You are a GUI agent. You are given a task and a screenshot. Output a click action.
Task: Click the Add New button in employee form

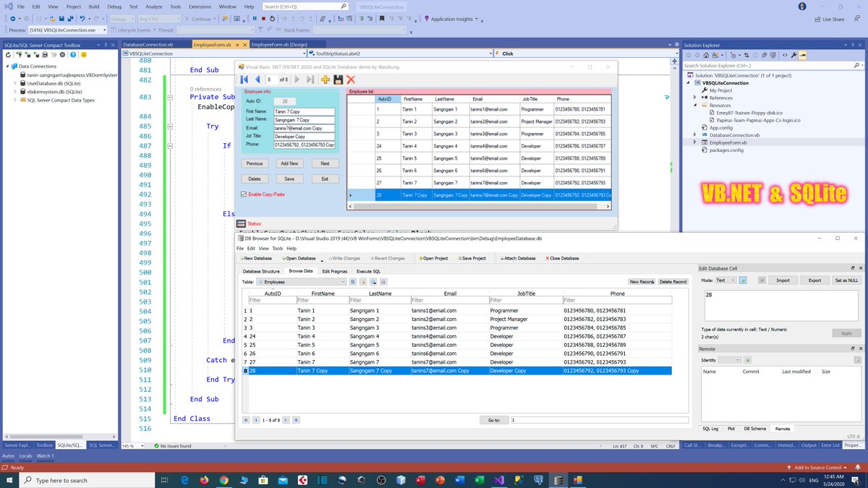click(289, 163)
